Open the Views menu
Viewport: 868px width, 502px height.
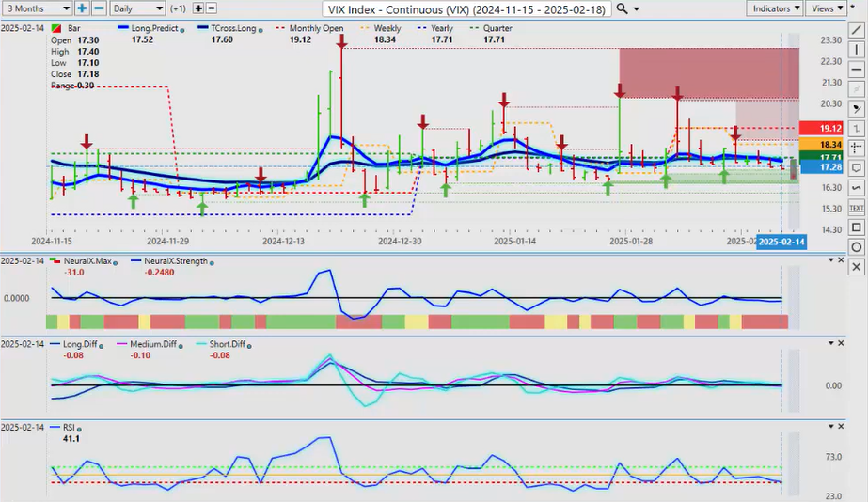(827, 8)
